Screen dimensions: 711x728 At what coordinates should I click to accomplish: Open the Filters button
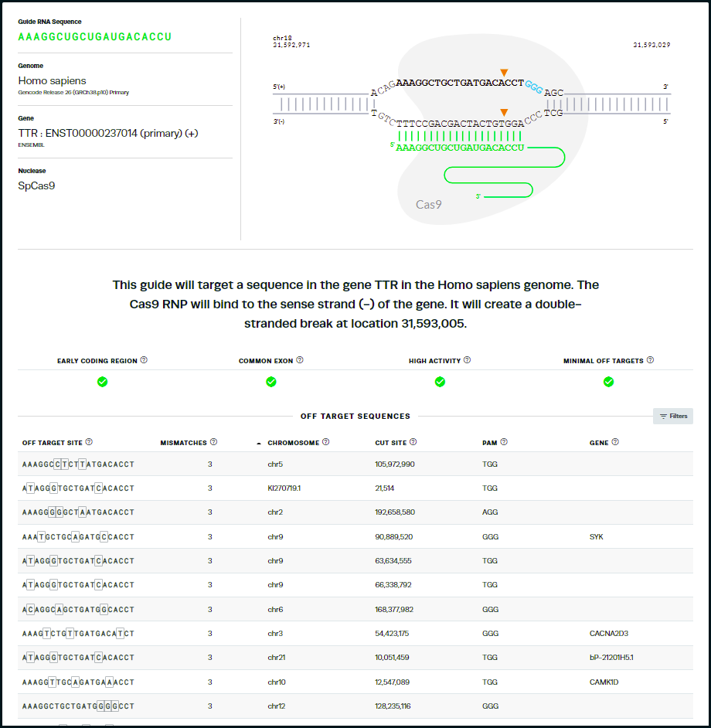(673, 416)
